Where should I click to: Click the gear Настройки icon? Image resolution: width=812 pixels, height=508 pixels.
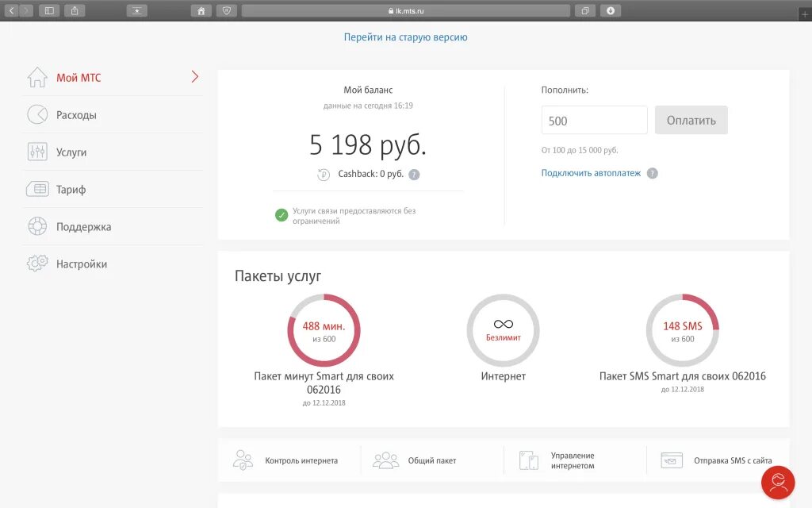[x=37, y=264]
